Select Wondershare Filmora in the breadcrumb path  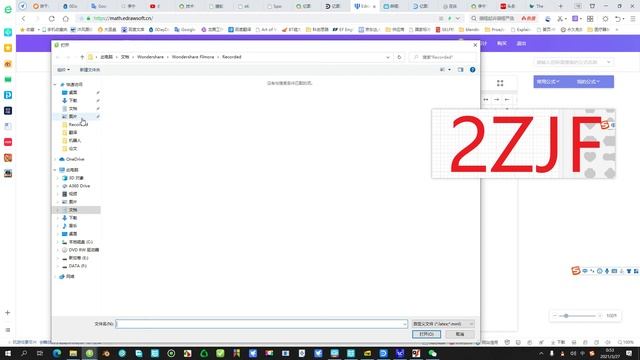[193, 57]
